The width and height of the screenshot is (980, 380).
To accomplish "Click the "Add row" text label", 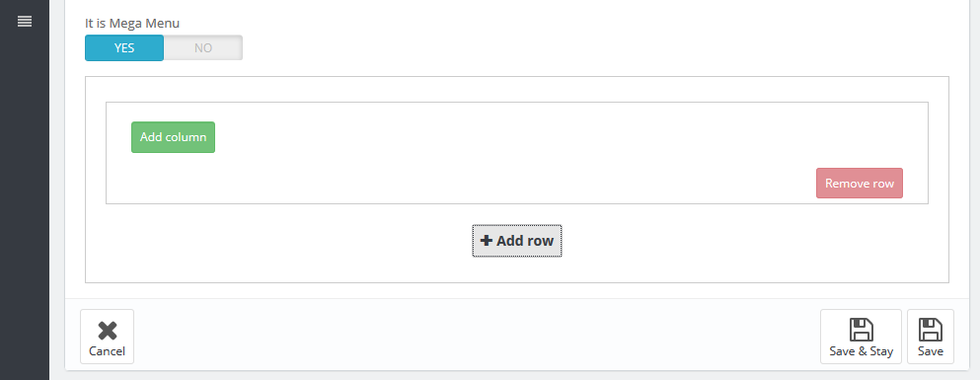I will pyautogui.click(x=525, y=241).
